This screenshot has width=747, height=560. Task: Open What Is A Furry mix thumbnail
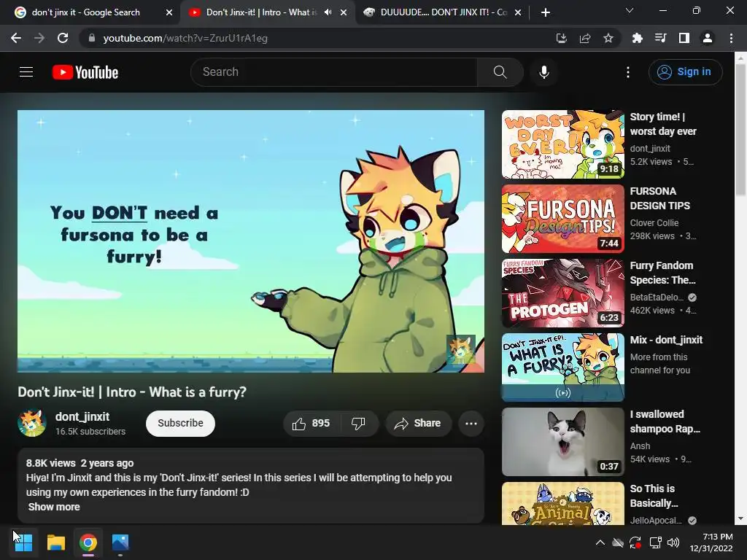pyautogui.click(x=563, y=367)
